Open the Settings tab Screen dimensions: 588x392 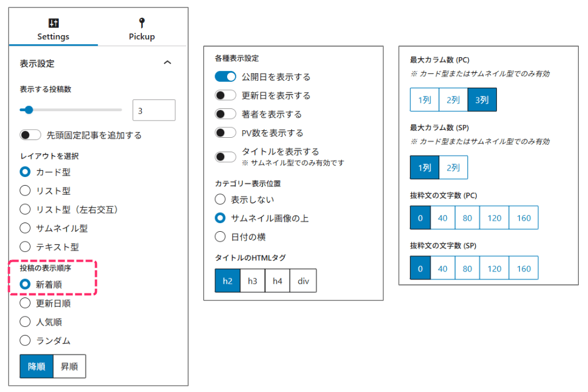(53, 29)
